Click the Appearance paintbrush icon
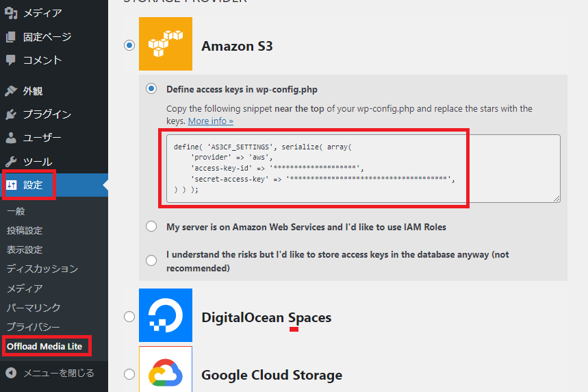The height and width of the screenshot is (392, 588). (x=11, y=91)
